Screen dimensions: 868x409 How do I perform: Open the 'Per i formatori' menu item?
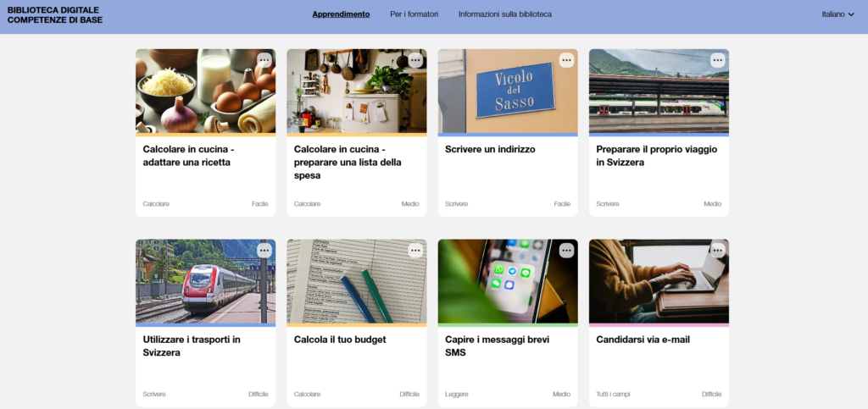tap(414, 14)
